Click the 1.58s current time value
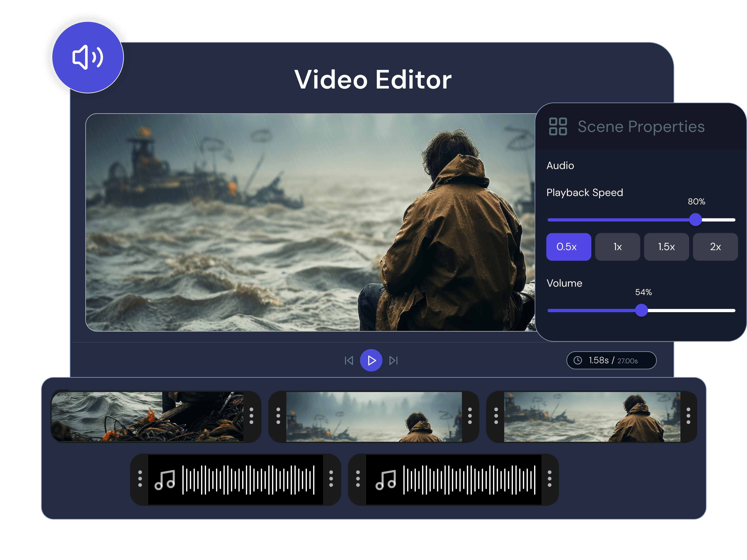 [598, 360]
